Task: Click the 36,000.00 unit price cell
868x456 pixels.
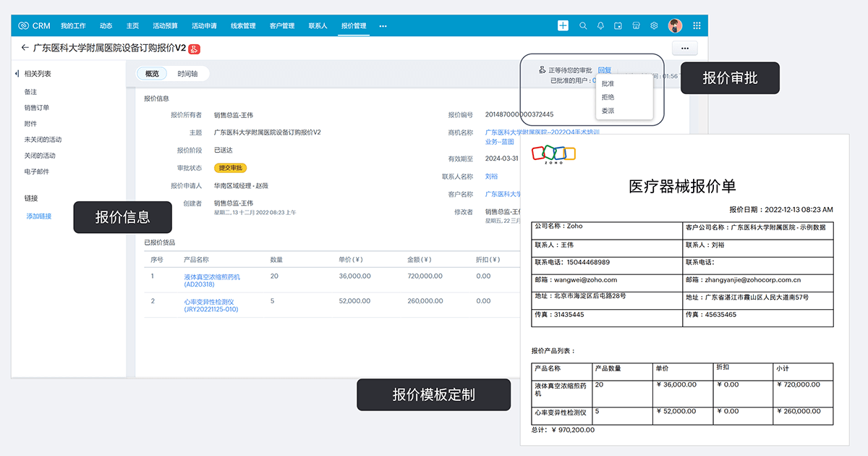Action: (x=354, y=276)
